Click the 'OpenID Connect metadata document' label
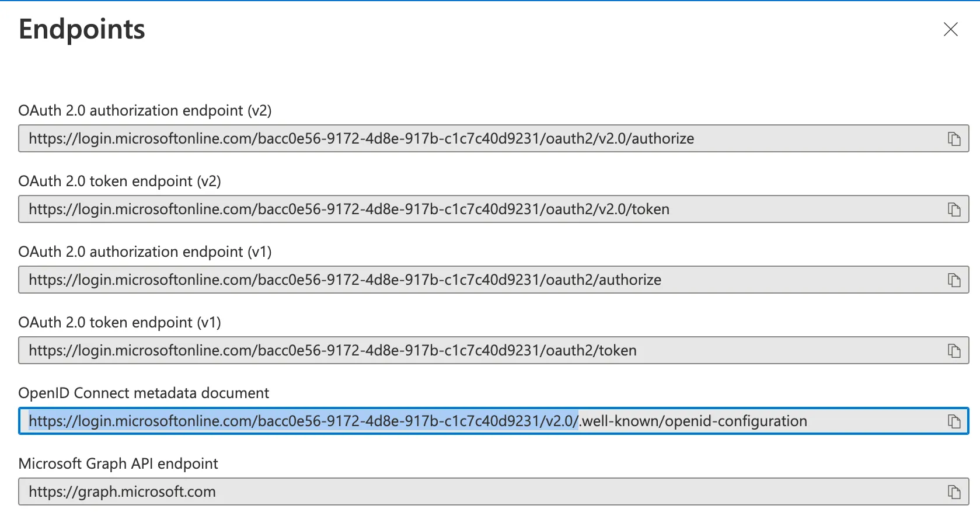 coord(144,393)
